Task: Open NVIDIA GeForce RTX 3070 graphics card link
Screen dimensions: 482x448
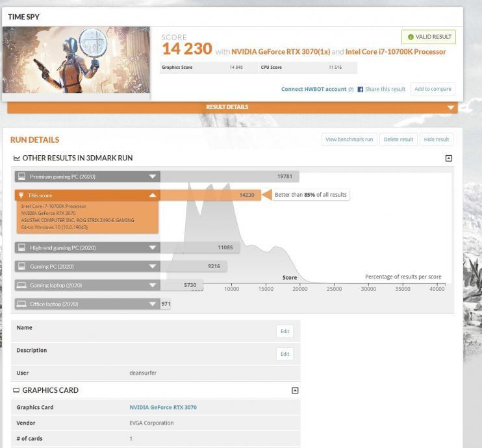Action: tap(163, 408)
